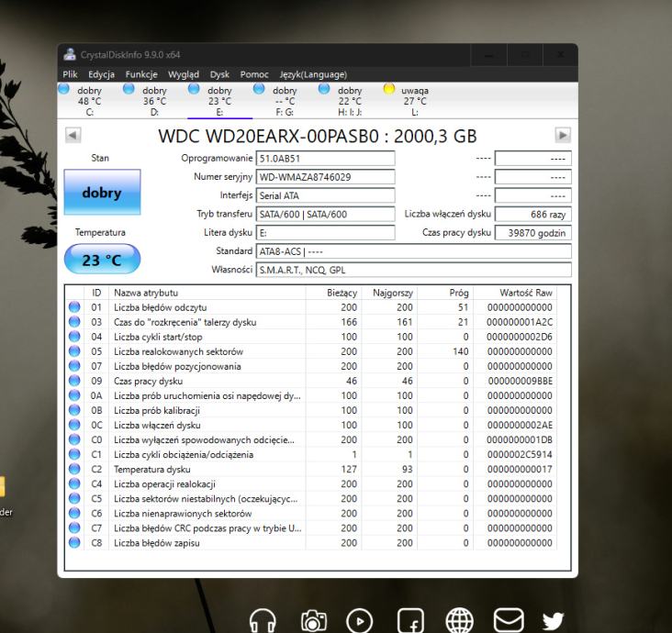
Task: Click the play button icon on desktop bar
Action: pyautogui.click(x=359, y=621)
